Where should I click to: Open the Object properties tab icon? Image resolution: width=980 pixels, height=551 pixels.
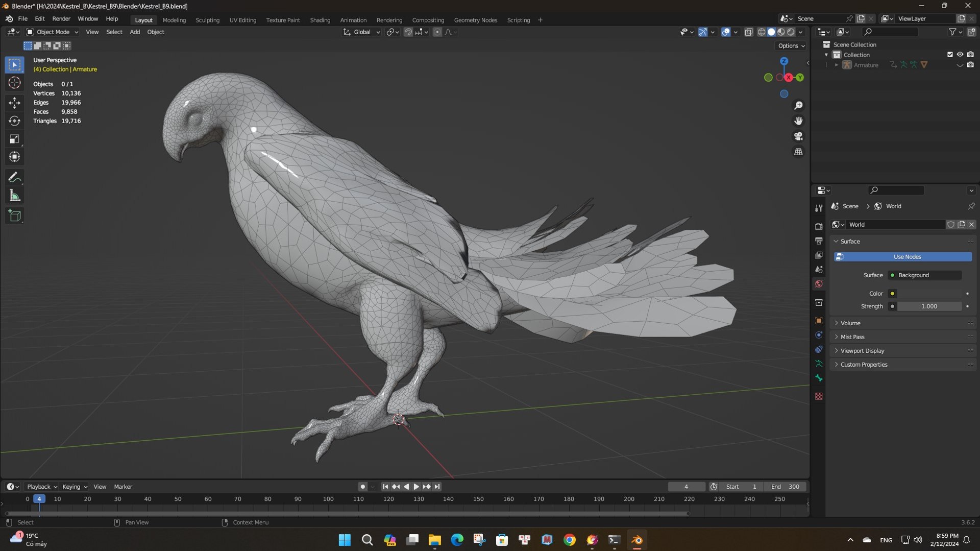point(819,321)
